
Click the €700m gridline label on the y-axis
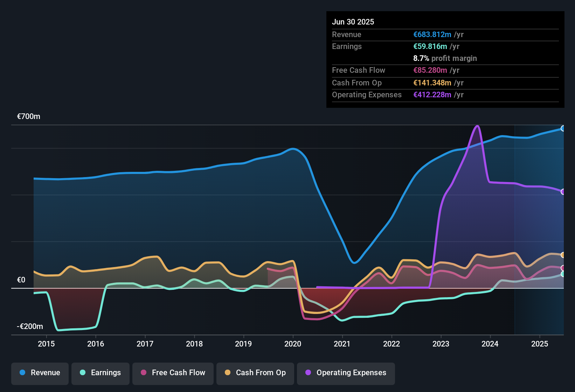click(28, 116)
